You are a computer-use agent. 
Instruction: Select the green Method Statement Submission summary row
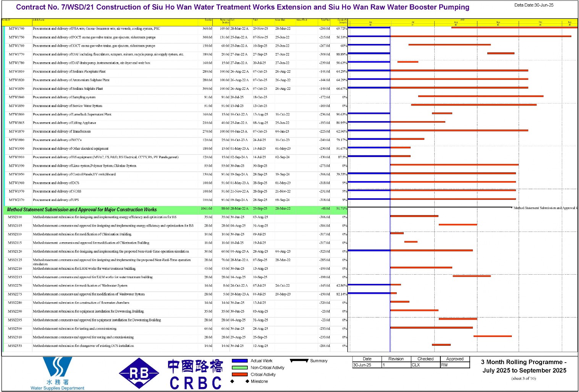(176, 210)
